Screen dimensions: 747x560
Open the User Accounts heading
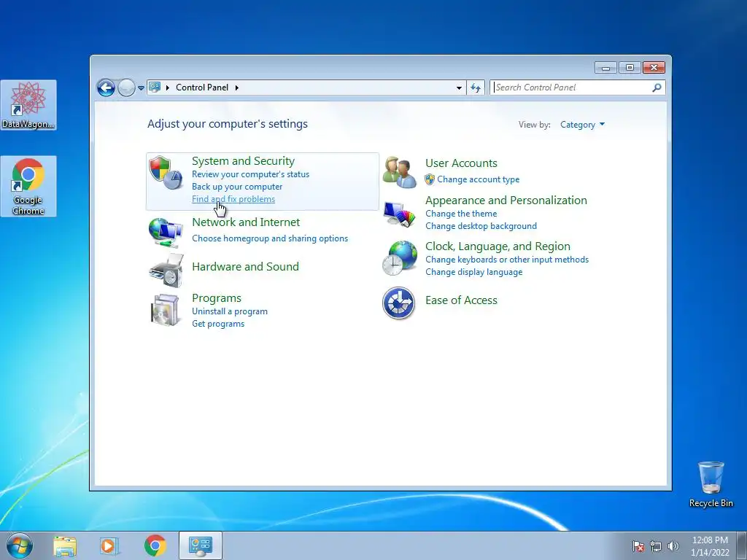click(461, 163)
